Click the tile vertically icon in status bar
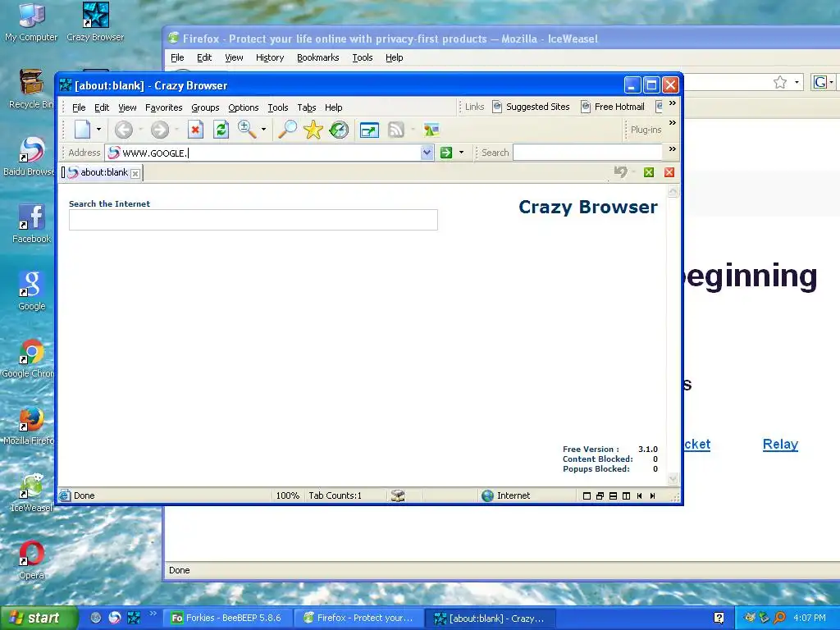840x630 pixels. tap(626, 496)
